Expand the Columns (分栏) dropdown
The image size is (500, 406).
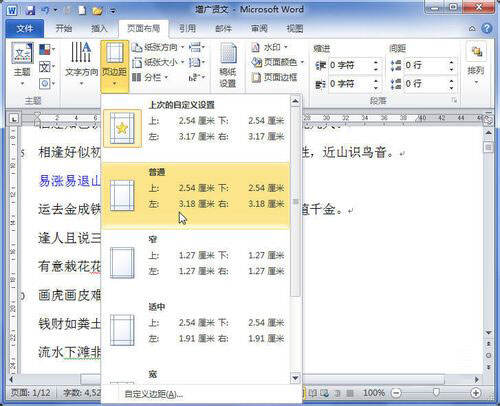tap(150, 78)
